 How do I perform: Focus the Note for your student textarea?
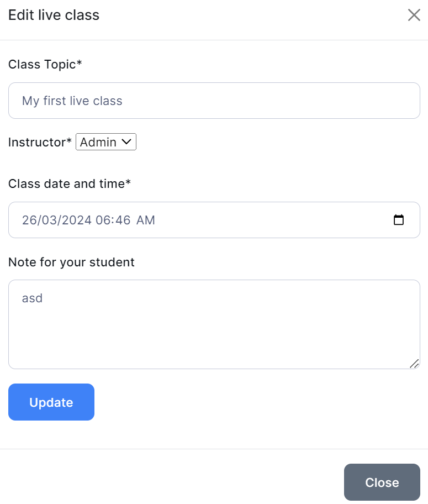pyautogui.click(x=214, y=324)
